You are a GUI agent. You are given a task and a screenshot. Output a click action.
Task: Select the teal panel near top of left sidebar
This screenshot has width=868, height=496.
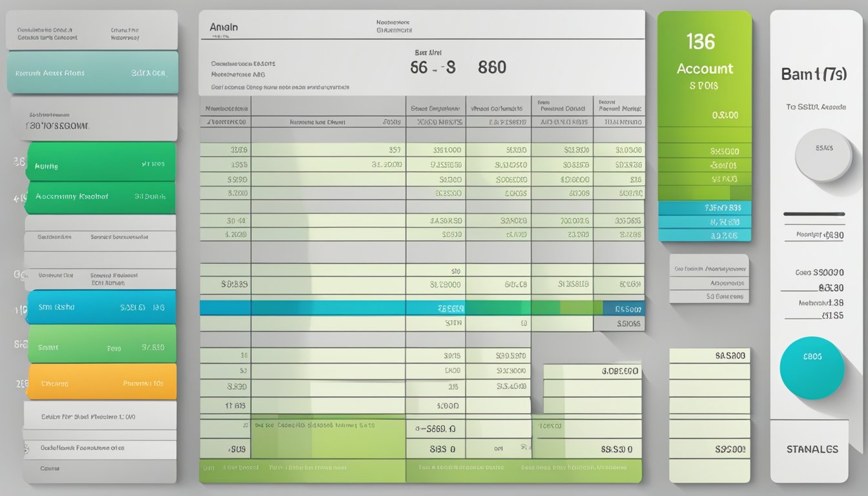[92, 73]
